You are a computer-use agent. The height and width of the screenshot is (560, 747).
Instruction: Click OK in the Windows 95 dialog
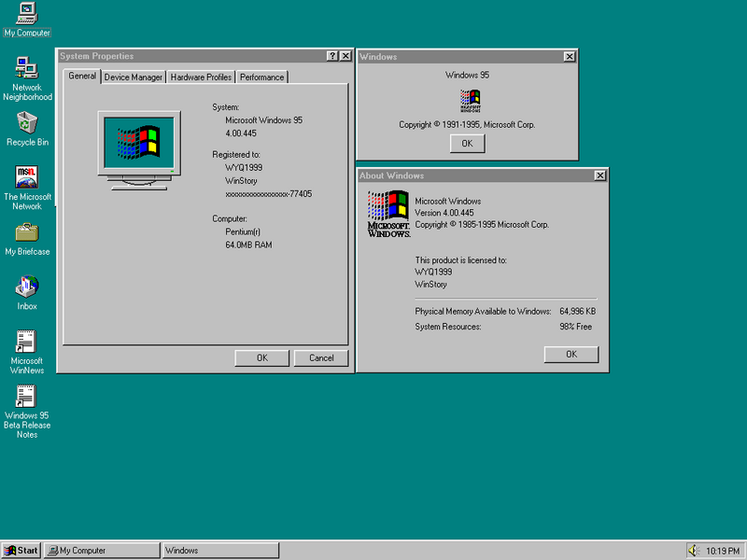click(x=467, y=143)
